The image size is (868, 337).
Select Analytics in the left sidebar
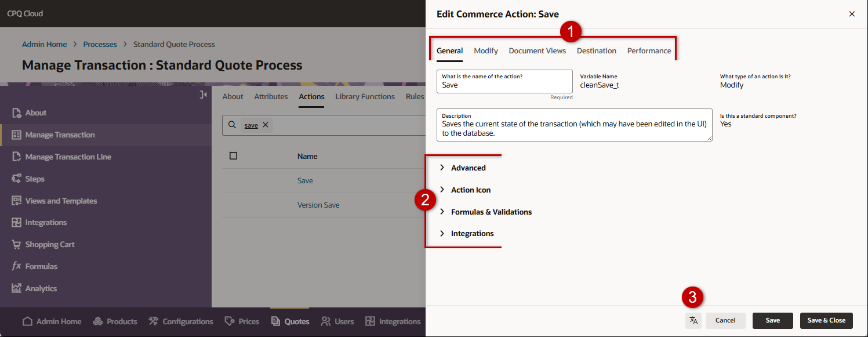(41, 288)
